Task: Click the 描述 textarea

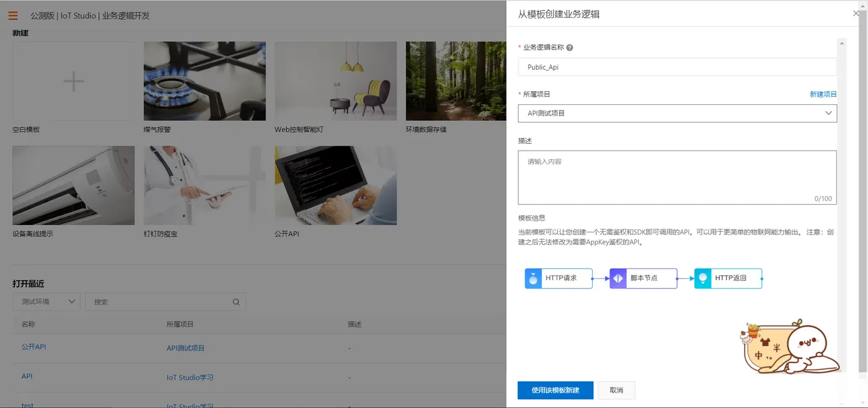Action: (677, 177)
